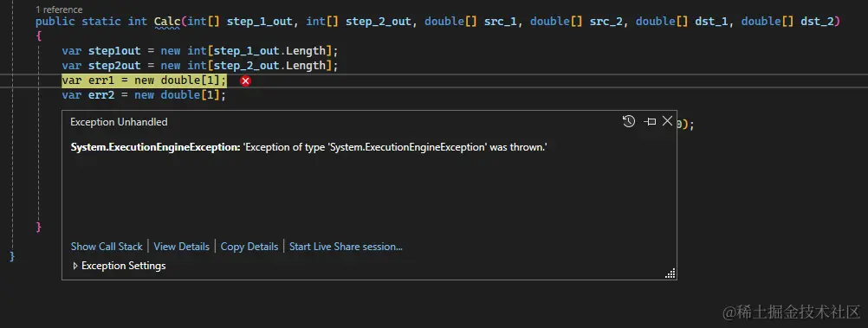The height and width of the screenshot is (328, 868).
Task: Click the 'var step1out' declaration line
Action: (200, 51)
